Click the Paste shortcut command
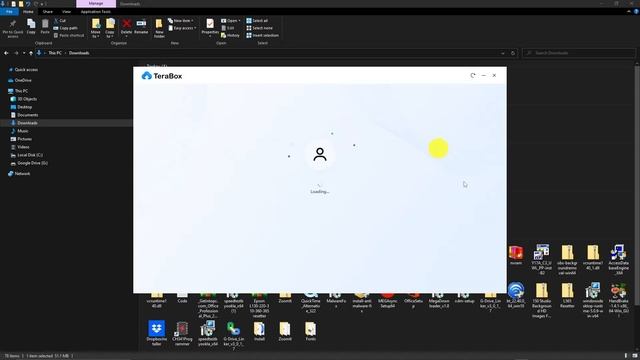Image resolution: width=640 pixels, height=360 pixels. point(69,36)
